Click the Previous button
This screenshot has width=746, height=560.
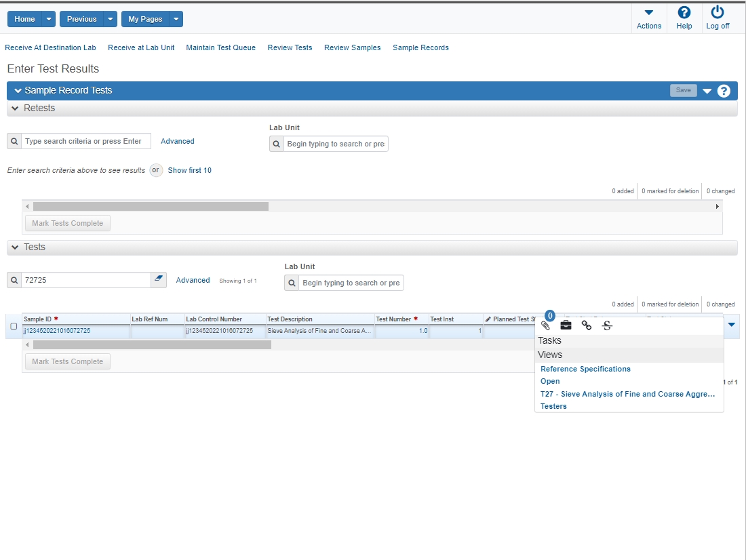pyautogui.click(x=82, y=19)
